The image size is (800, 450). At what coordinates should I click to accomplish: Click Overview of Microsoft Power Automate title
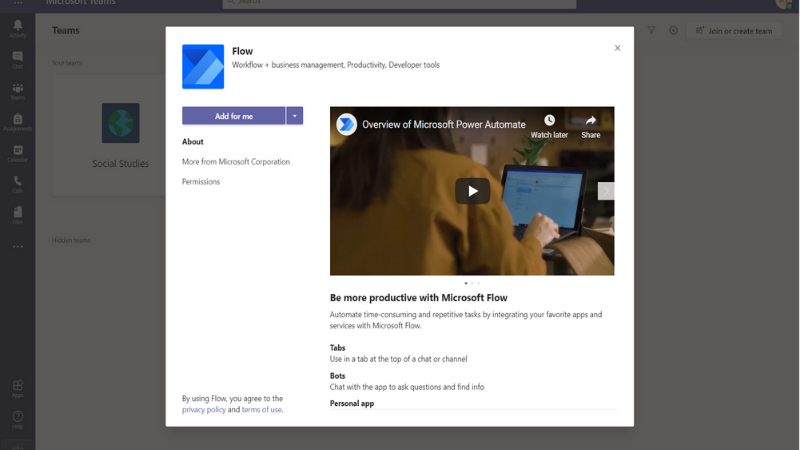444,124
